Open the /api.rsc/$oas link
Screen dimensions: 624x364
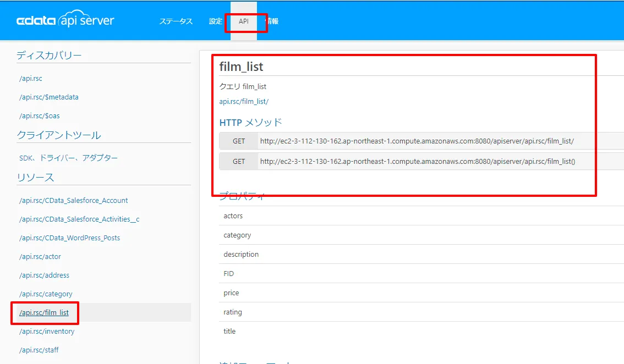tap(40, 116)
